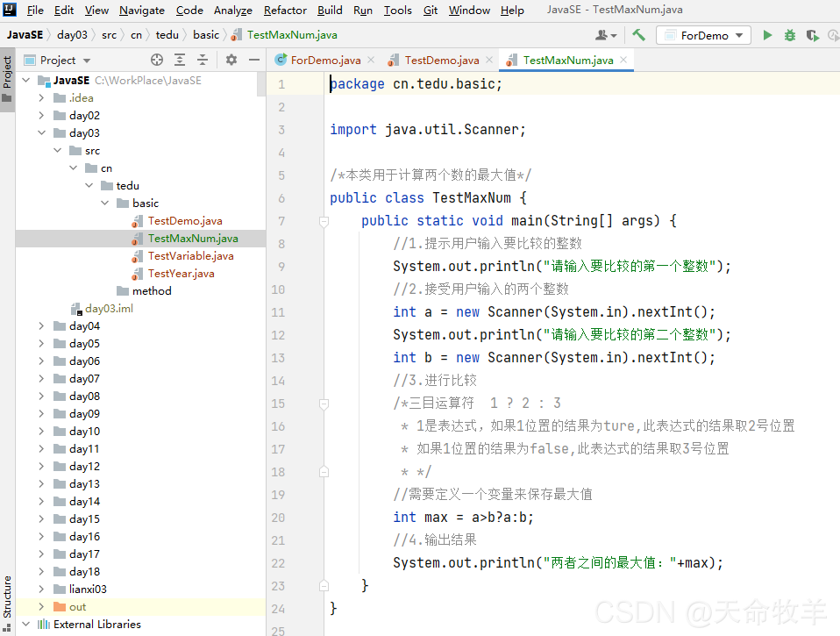Image resolution: width=840 pixels, height=636 pixels.
Task: Click fold end marker at line 23
Action: click(x=324, y=586)
